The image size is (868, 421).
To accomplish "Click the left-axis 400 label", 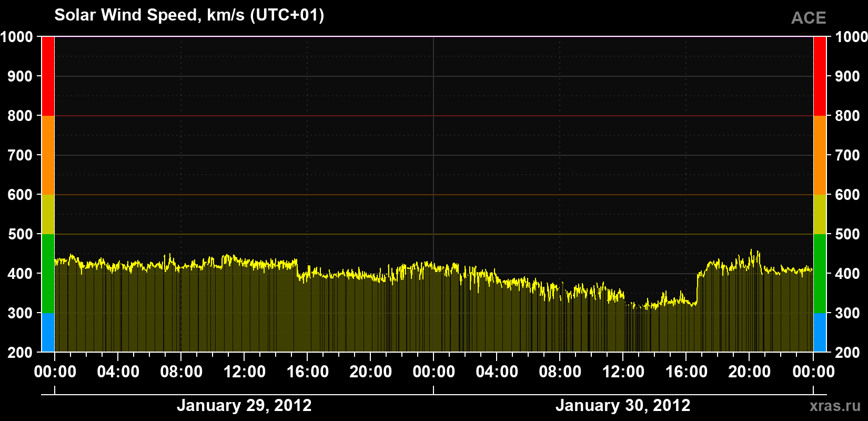I will click(x=21, y=274).
